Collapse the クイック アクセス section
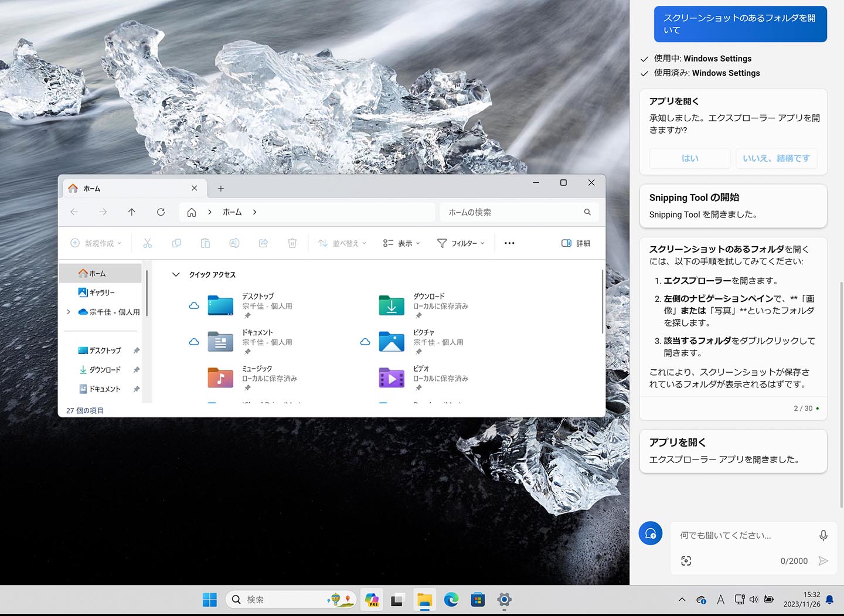Screen dimensions: 844x616 coord(176,274)
